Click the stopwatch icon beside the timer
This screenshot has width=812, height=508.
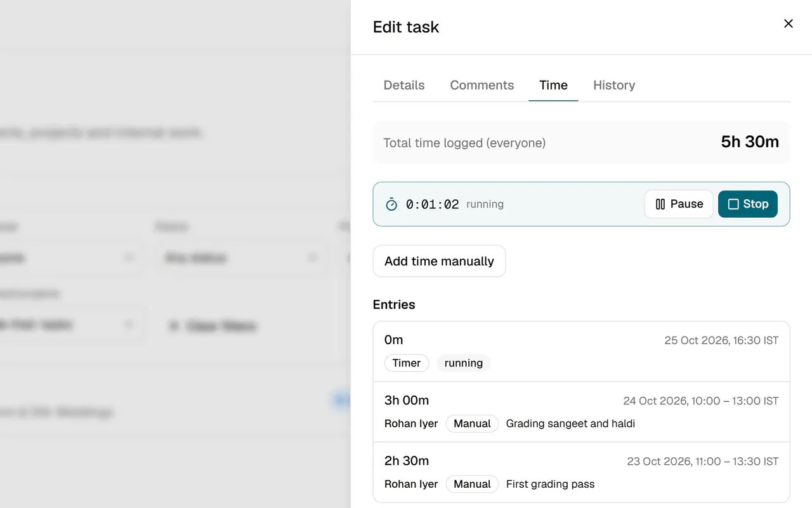tap(391, 204)
